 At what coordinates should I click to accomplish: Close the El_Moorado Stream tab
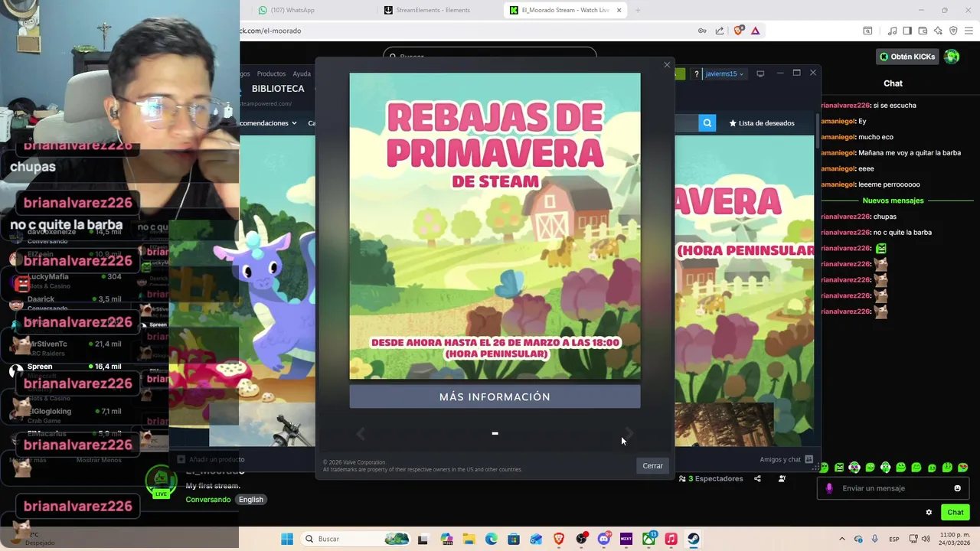point(619,10)
